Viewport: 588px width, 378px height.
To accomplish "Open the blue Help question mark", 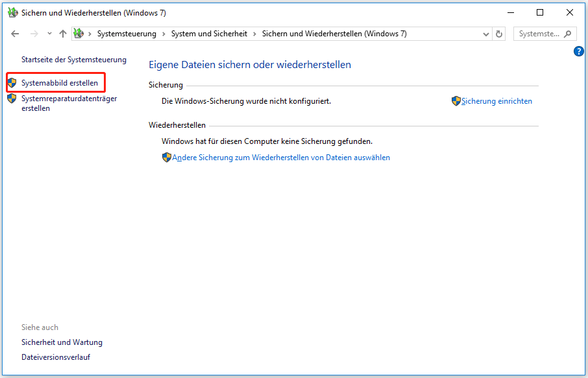I will coord(579,51).
